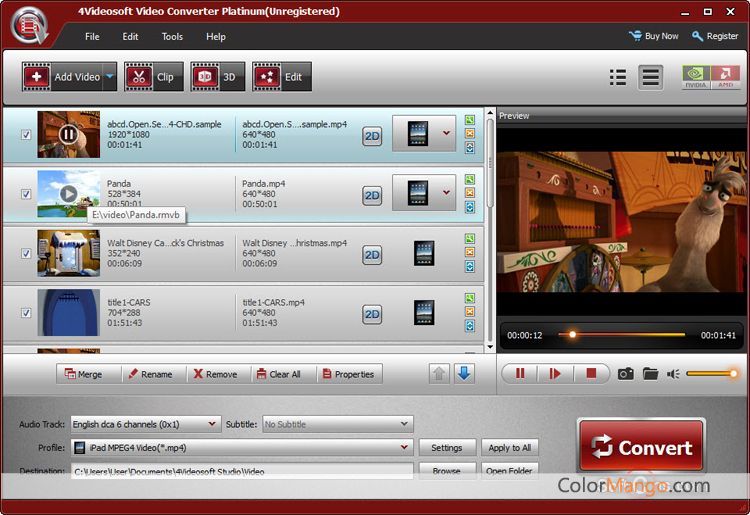The height and width of the screenshot is (515, 750).
Task: Take a snapshot with camera icon
Action: pyautogui.click(x=626, y=374)
